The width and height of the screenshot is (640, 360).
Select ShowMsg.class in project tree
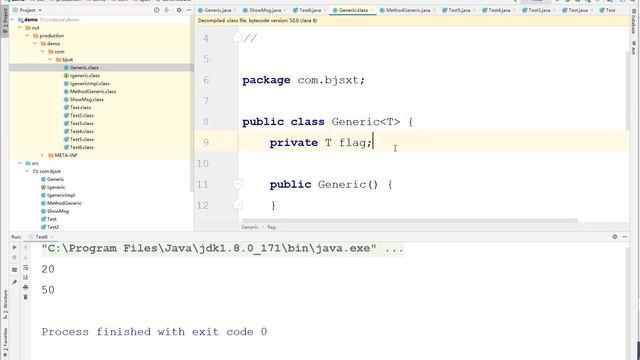[x=87, y=99]
